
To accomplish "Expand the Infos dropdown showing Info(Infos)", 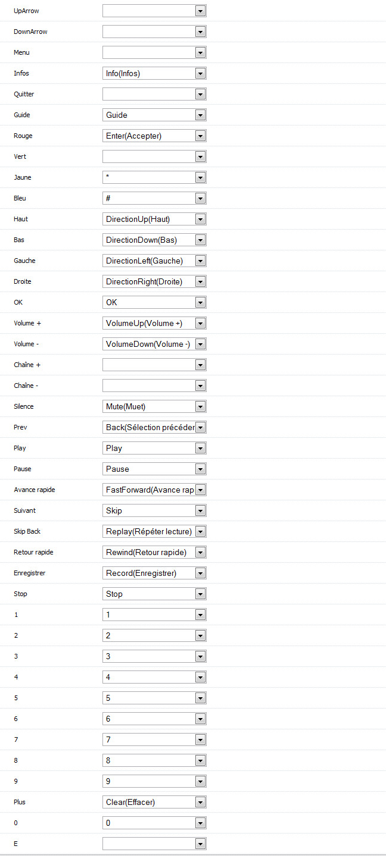I will [x=154, y=73].
